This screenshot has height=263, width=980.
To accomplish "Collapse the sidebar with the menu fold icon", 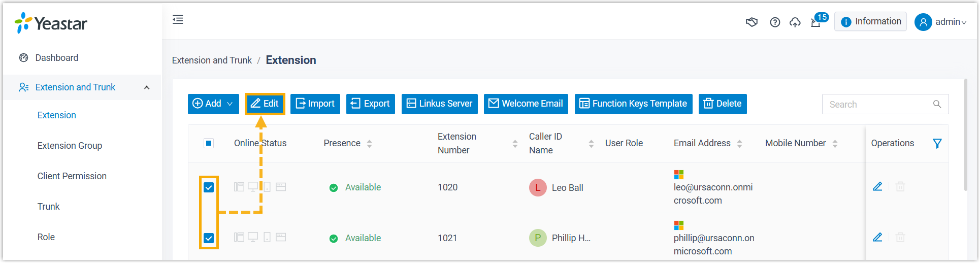I will pyautogui.click(x=178, y=20).
